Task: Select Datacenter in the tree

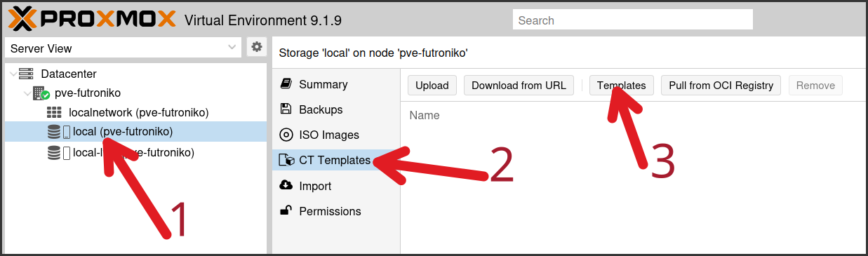Action: (69, 74)
